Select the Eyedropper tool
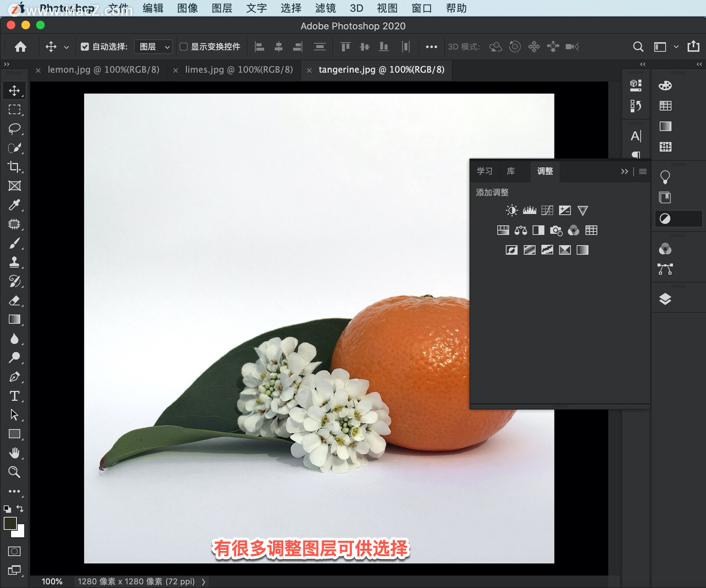The image size is (706, 588). point(14,205)
